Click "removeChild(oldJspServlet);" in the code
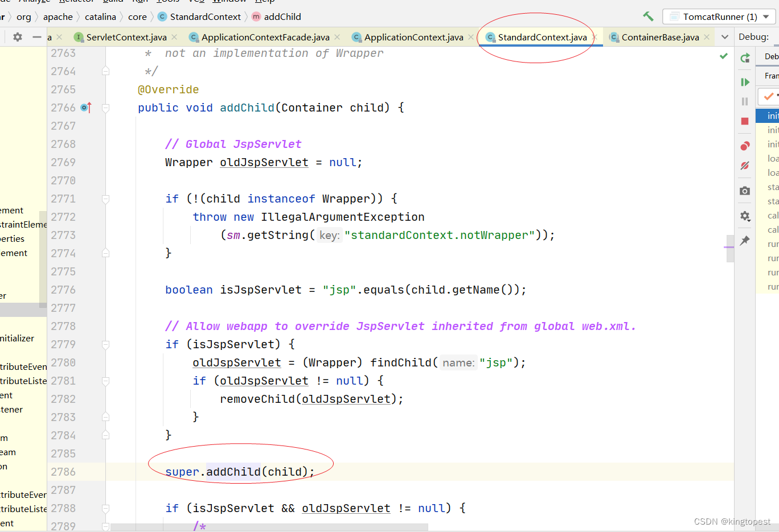Image resolution: width=779 pixels, height=532 pixels. (x=311, y=399)
